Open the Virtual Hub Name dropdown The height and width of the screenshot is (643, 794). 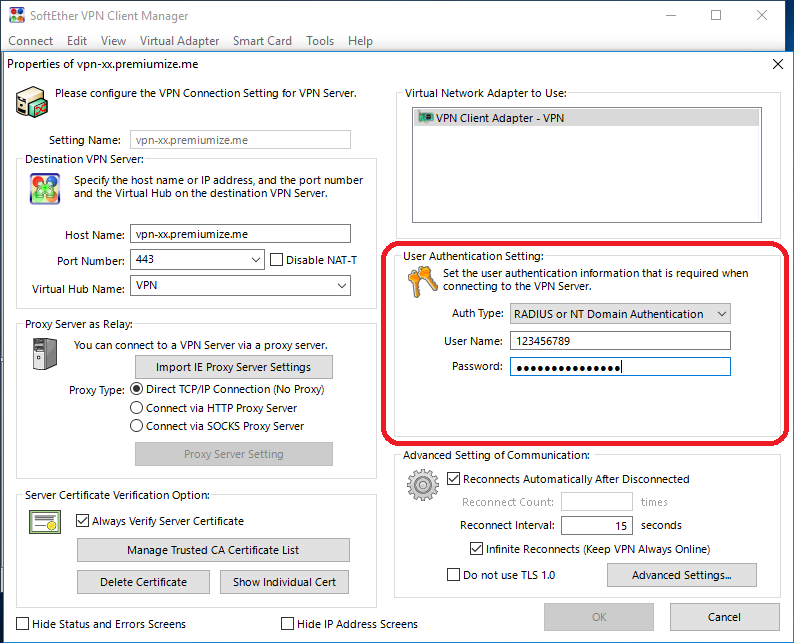click(x=342, y=286)
